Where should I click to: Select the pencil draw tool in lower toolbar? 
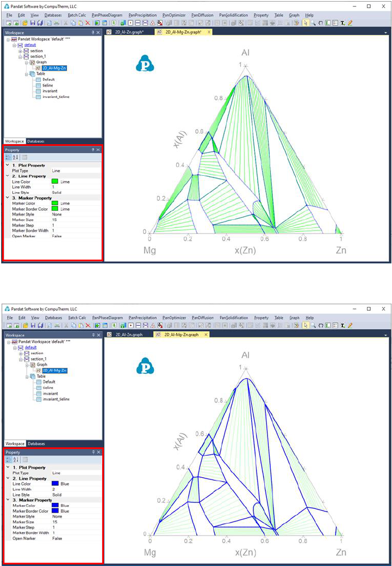pos(350,325)
